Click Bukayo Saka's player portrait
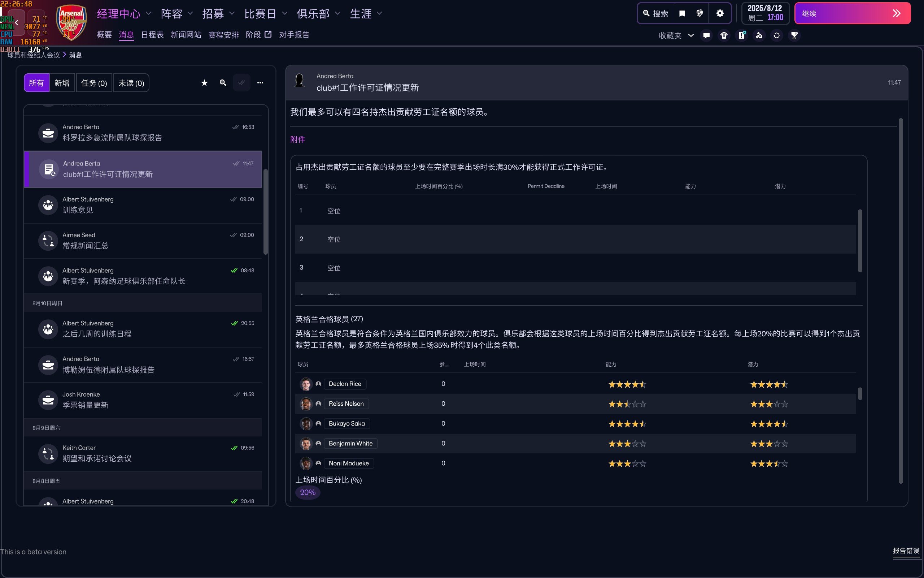 coord(306,423)
